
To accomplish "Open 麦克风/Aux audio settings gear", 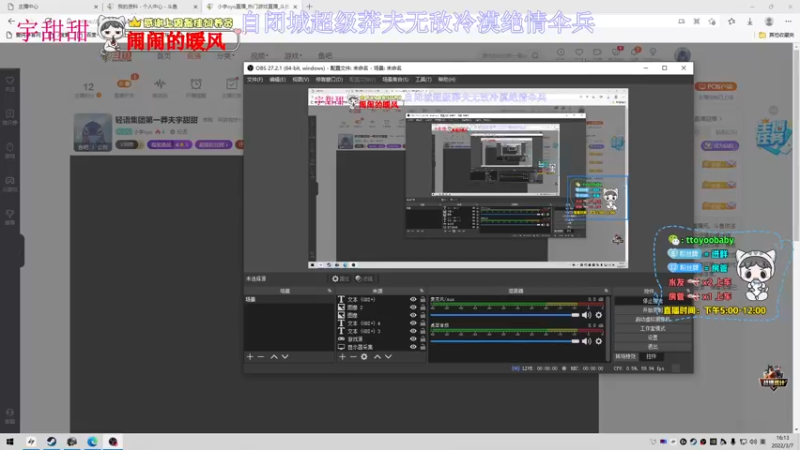I will (x=599, y=315).
